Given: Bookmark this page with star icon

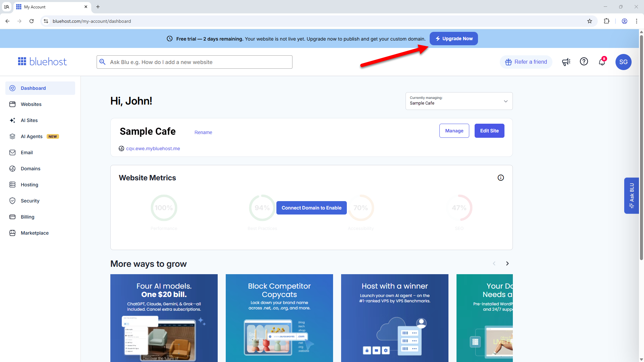Looking at the screenshot, I should pyautogui.click(x=590, y=21).
